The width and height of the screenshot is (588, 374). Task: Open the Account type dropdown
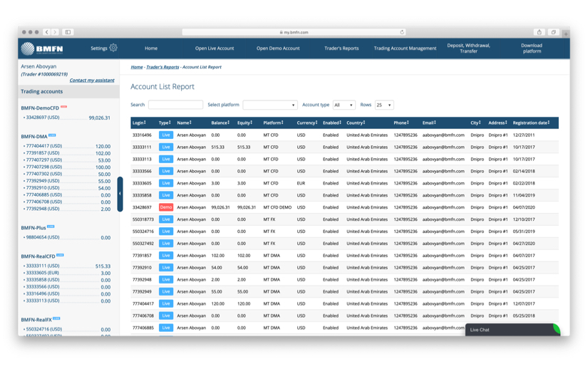[344, 105]
